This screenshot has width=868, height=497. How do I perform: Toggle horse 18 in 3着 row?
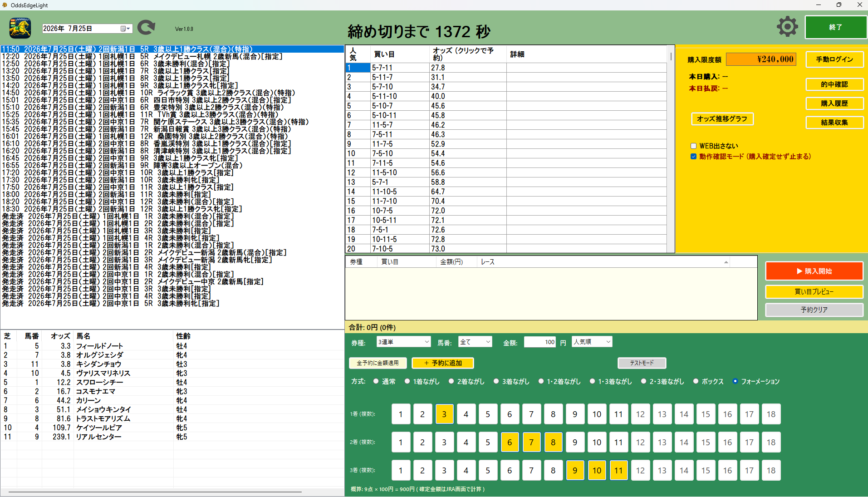click(x=771, y=470)
